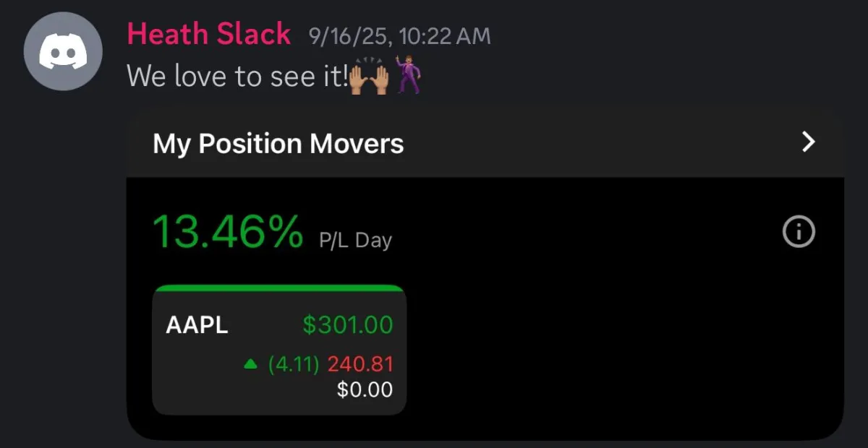The width and height of the screenshot is (868, 448).
Task: Open Heath Slack's user profile name
Action: (x=209, y=34)
